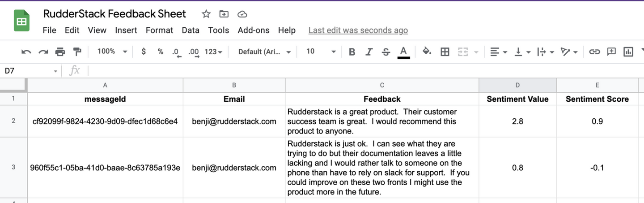The height and width of the screenshot is (203, 644).
Task: Click the select-all corner box
Action: pyautogui.click(x=13, y=85)
